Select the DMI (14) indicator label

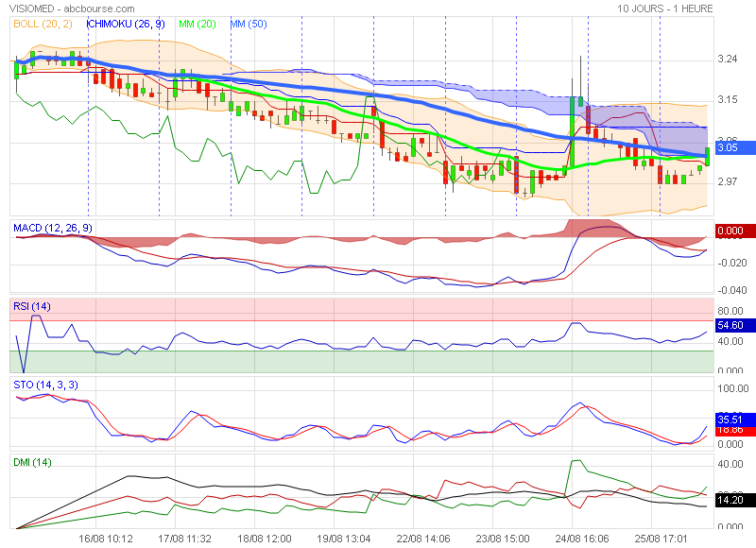pyautogui.click(x=32, y=462)
